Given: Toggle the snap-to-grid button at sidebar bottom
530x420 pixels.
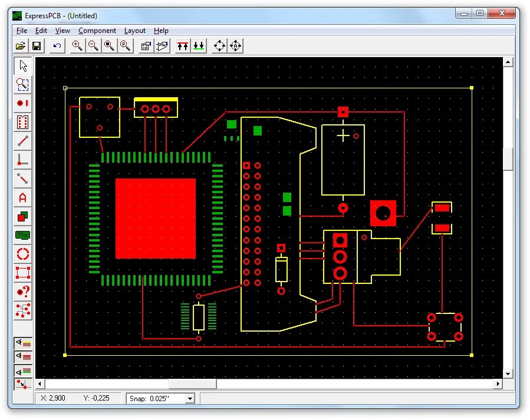Looking at the screenshot, I should pyautogui.click(x=23, y=384).
